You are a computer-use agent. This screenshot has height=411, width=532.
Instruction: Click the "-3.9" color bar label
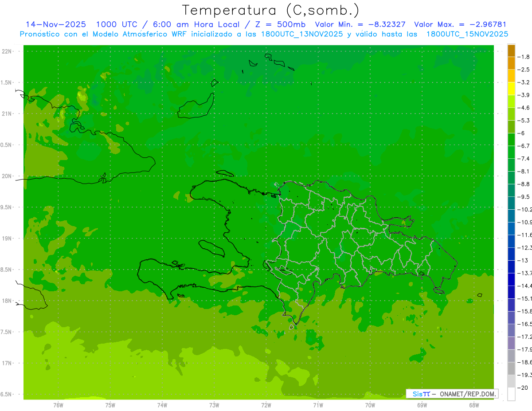coord(524,95)
